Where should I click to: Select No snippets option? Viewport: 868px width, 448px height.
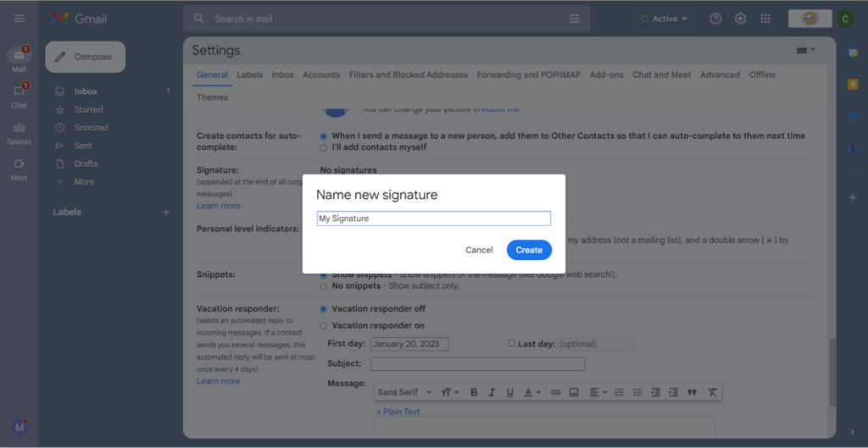(323, 286)
